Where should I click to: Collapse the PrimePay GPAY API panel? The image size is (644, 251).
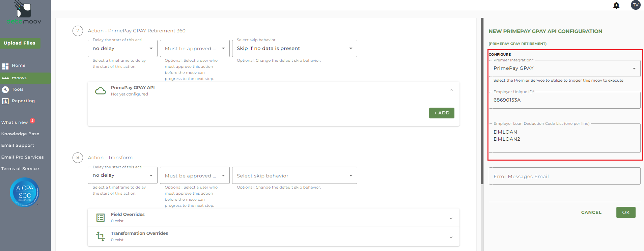point(451,90)
